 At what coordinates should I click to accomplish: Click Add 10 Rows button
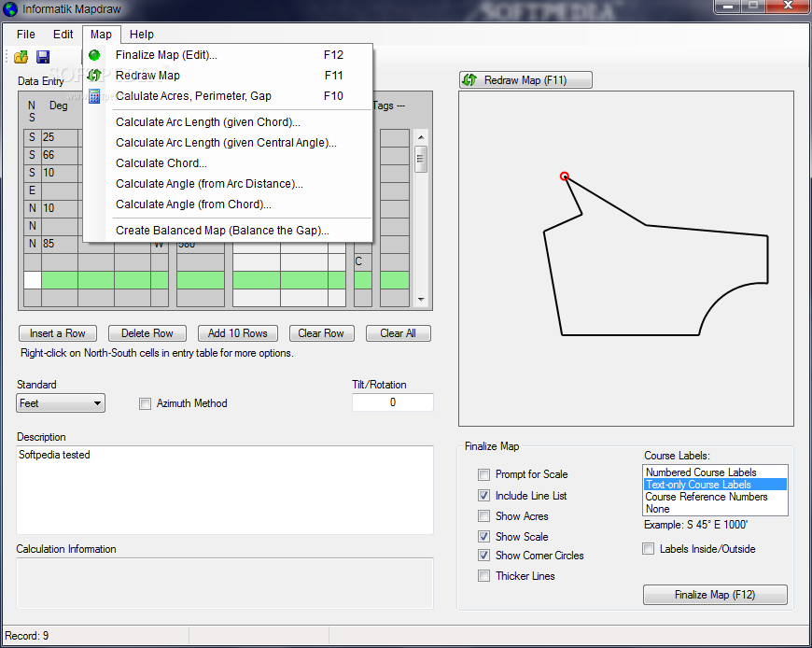coord(238,333)
